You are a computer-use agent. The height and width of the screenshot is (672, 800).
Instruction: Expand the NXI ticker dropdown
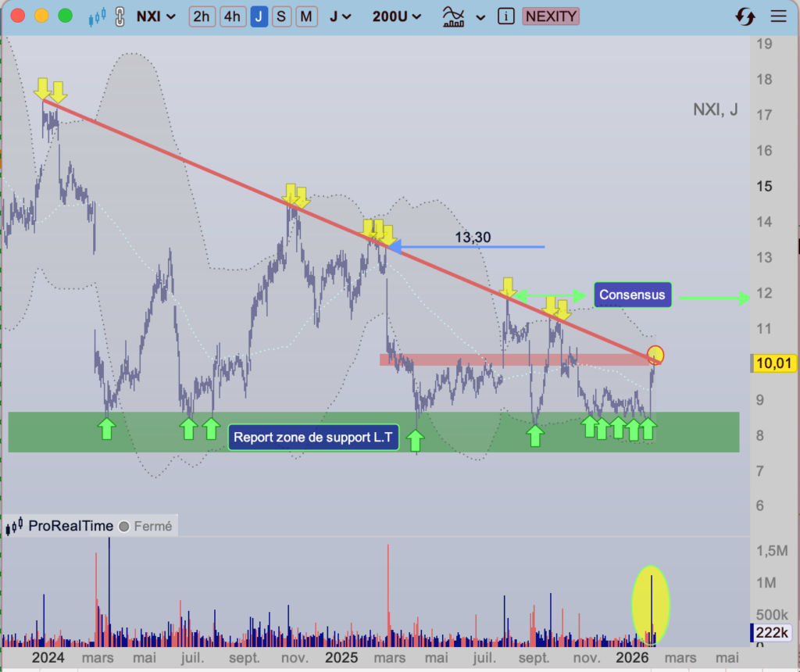pos(155,17)
